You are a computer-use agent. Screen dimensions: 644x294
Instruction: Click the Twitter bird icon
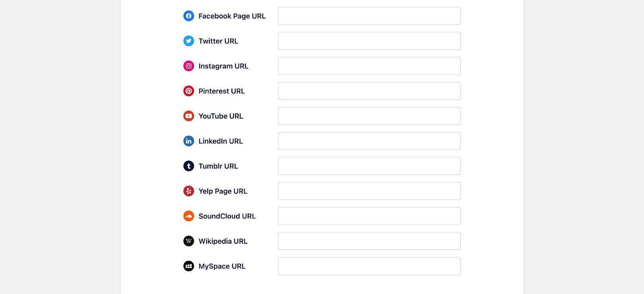(188, 41)
